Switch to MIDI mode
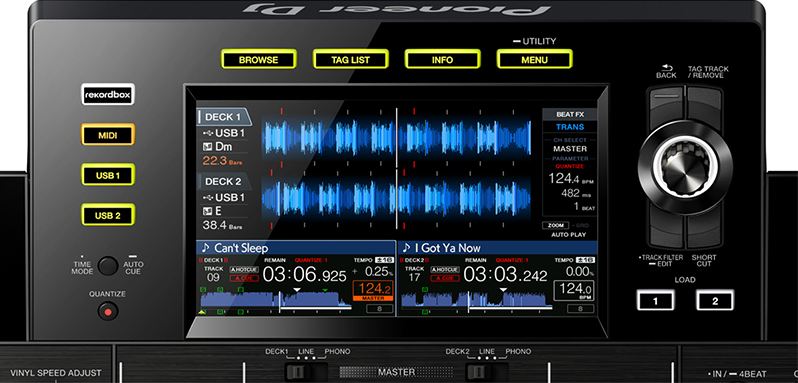 [x=108, y=135]
